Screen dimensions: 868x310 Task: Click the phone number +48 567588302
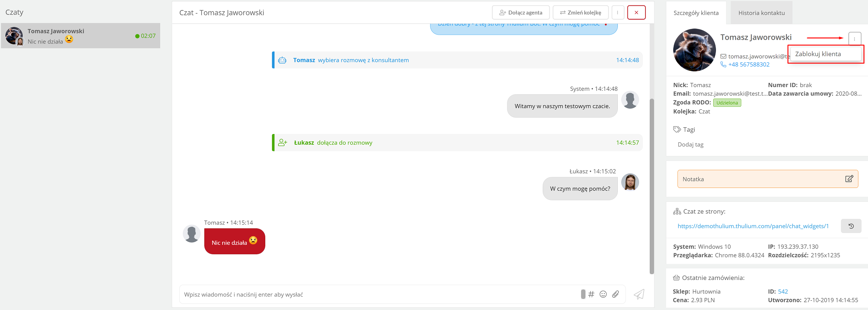coord(749,64)
